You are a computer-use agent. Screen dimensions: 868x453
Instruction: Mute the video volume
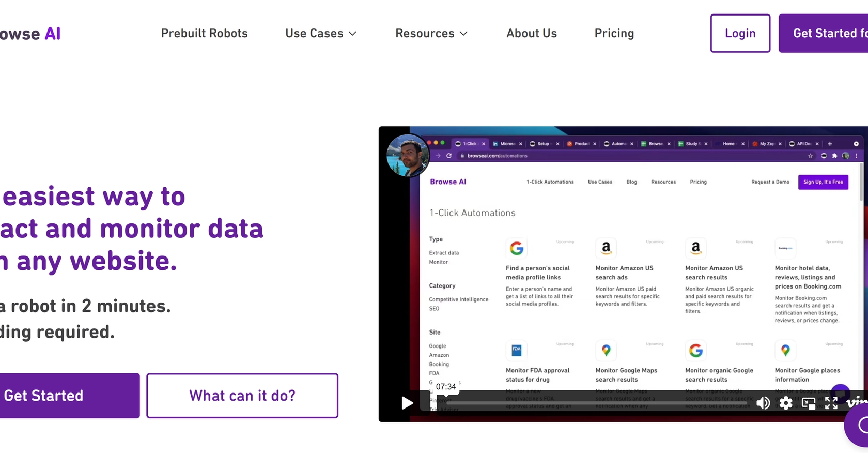point(763,403)
